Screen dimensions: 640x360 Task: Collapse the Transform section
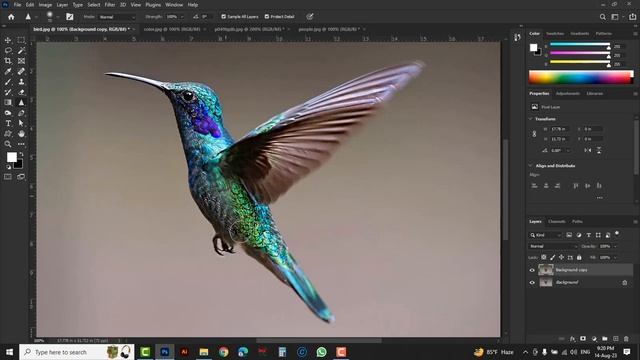coord(531,119)
